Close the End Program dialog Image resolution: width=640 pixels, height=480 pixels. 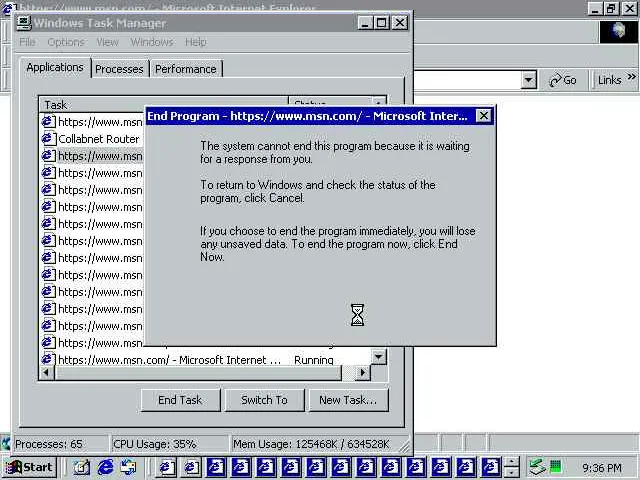click(x=484, y=116)
